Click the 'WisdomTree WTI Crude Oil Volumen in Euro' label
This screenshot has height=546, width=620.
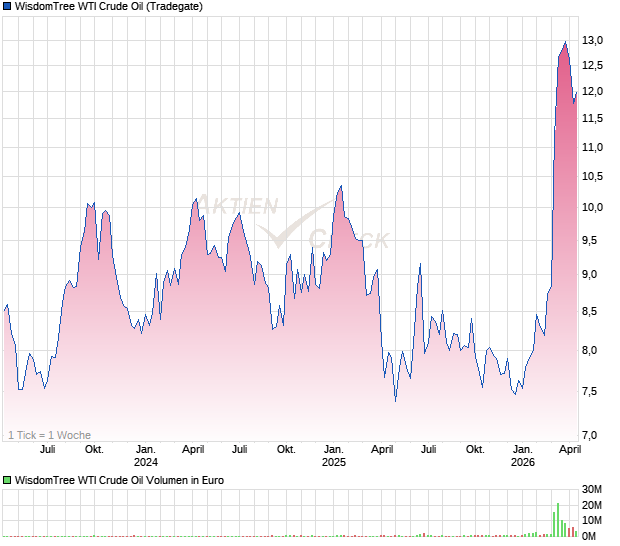click(x=119, y=480)
